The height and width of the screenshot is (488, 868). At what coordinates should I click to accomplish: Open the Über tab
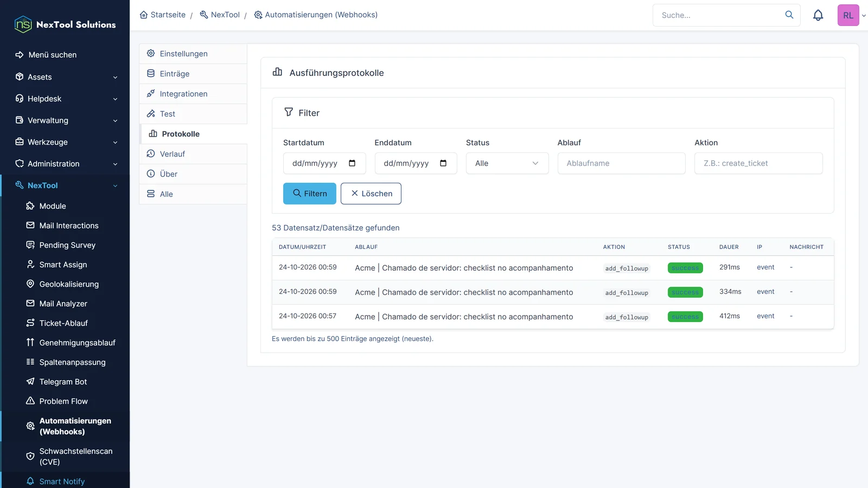click(x=193, y=174)
